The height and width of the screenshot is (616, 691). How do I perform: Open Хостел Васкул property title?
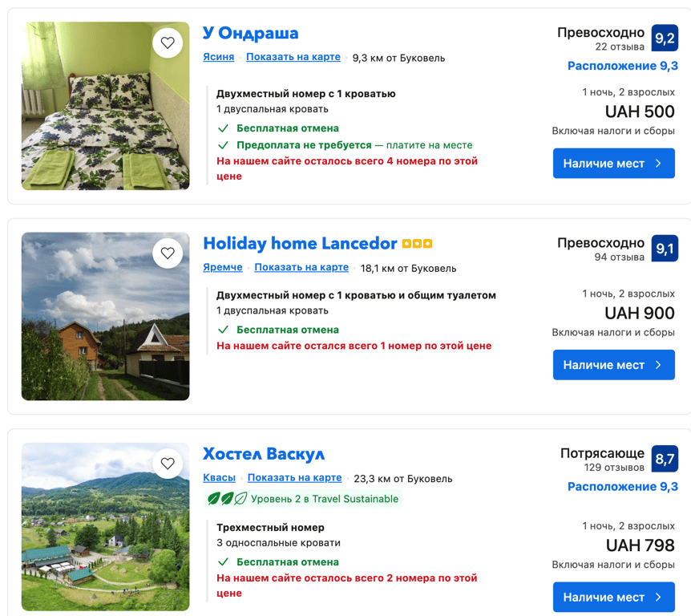pos(264,453)
